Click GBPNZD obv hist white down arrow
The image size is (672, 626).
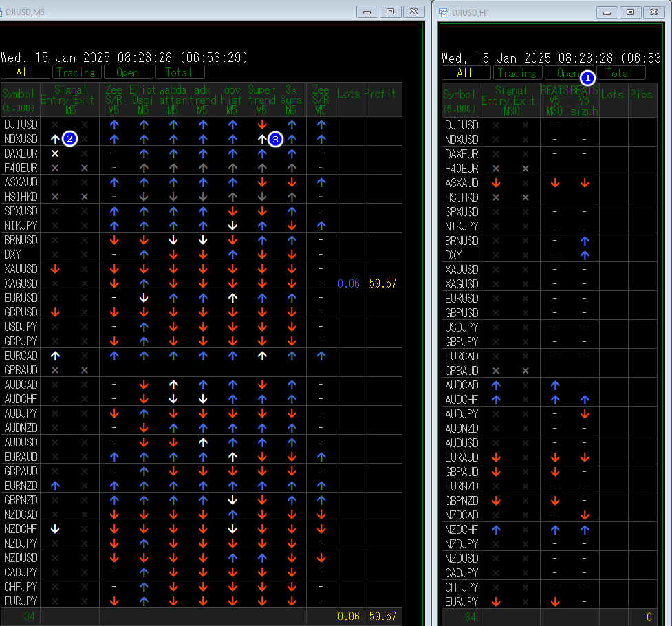(232, 500)
